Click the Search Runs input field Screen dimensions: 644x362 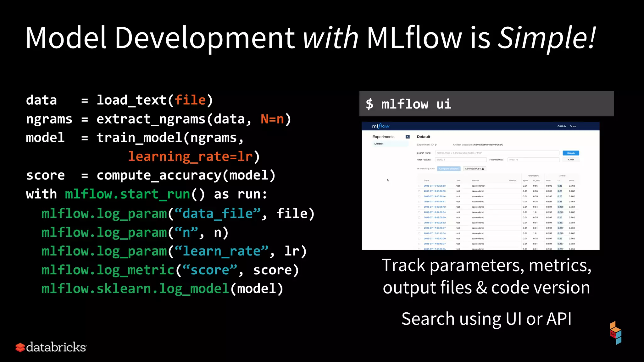click(x=497, y=153)
